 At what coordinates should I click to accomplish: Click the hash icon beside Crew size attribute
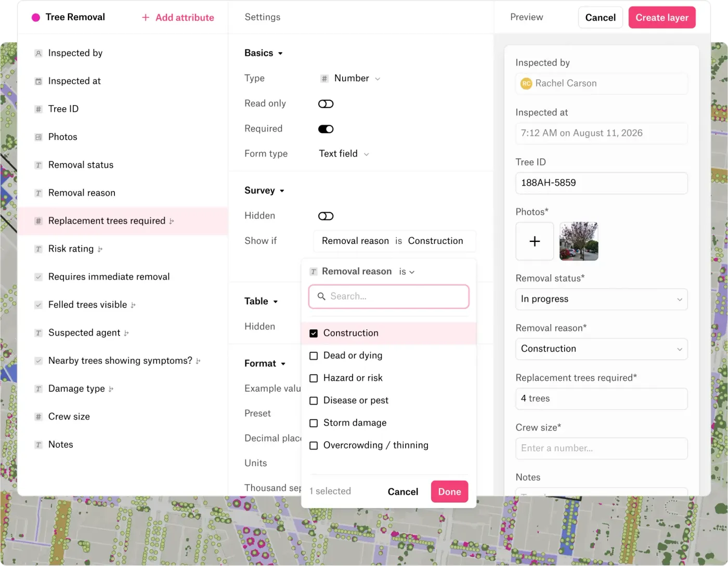pos(38,417)
